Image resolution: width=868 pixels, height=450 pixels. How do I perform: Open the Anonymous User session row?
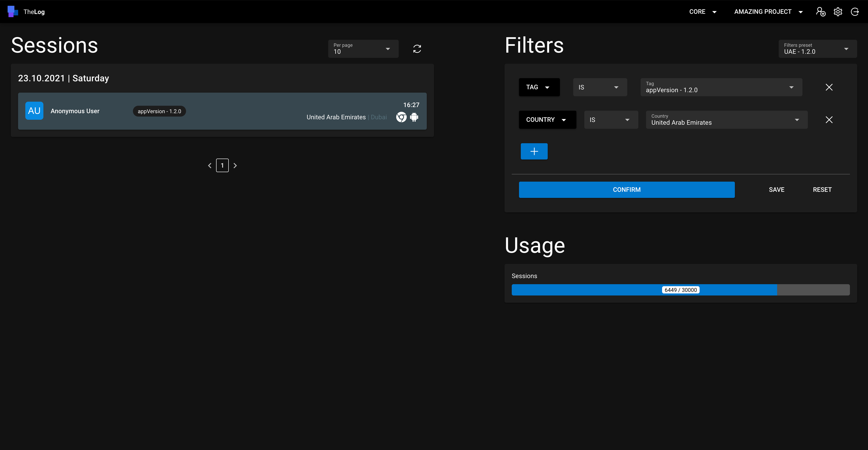click(222, 111)
